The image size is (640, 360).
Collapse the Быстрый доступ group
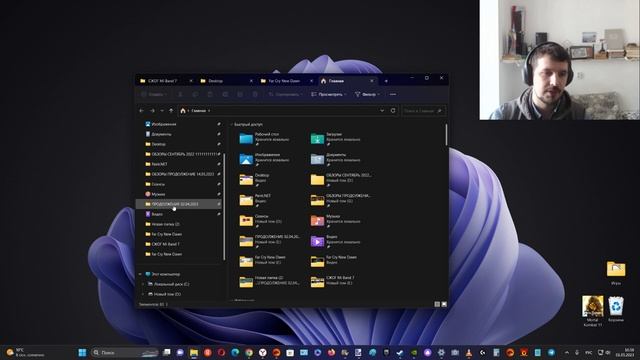[x=231, y=124]
